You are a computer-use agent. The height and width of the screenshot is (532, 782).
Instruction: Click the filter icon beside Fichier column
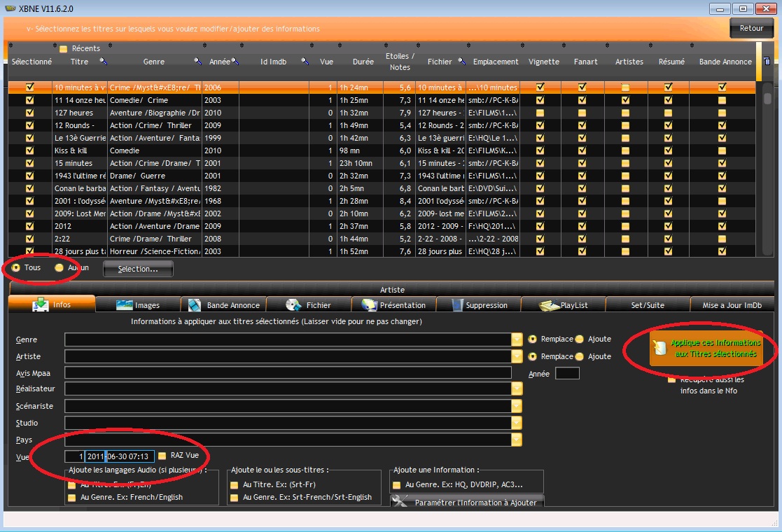462,62
